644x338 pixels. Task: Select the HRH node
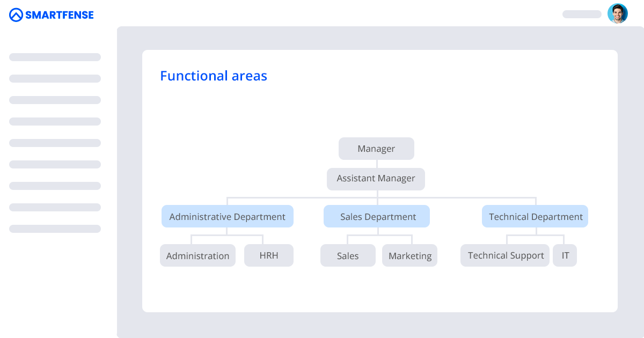pyautogui.click(x=269, y=255)
